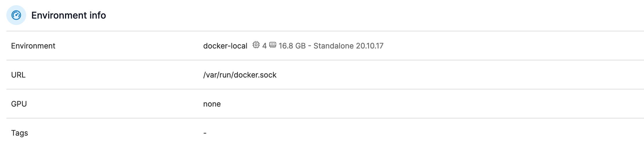The height and width of the screenshot is (151, 644).
Task: Click 'docker.sock' in the URL value
Action: [255, 75]
